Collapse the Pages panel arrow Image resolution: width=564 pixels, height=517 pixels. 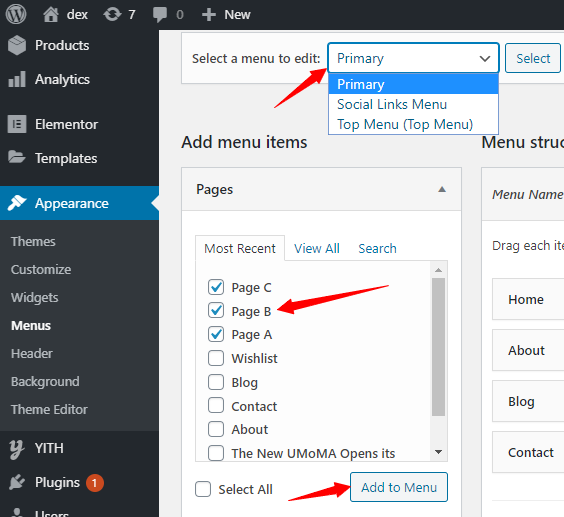pos(442,189)
